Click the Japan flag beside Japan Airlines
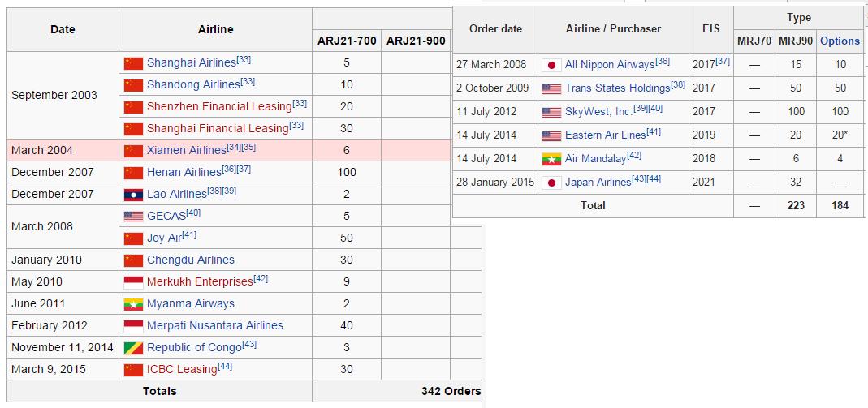 click(551, 183)
